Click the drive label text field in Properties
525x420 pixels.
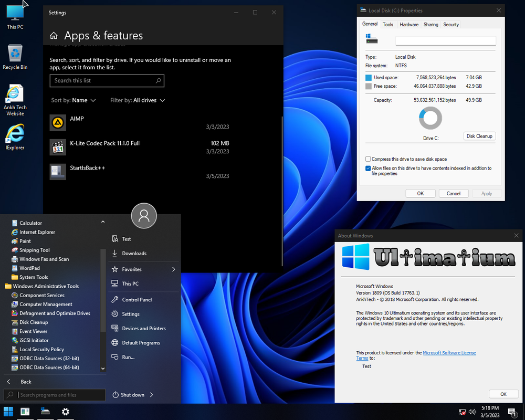[445, 41]
